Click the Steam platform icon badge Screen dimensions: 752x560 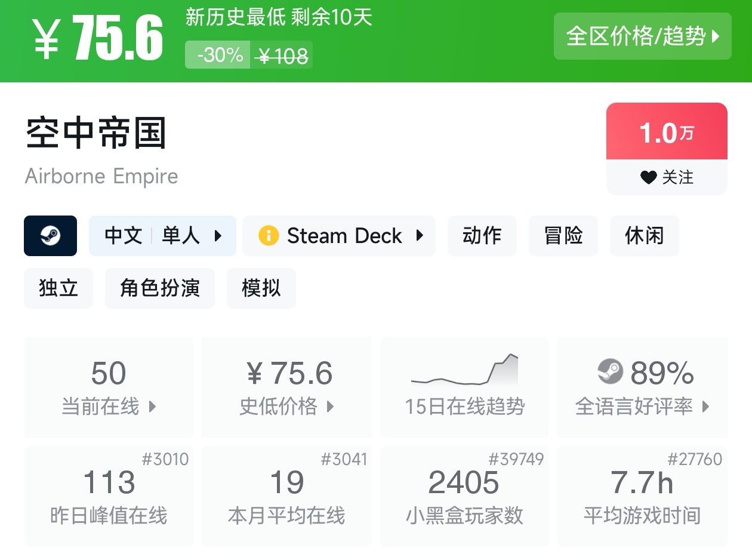(50, 236)
